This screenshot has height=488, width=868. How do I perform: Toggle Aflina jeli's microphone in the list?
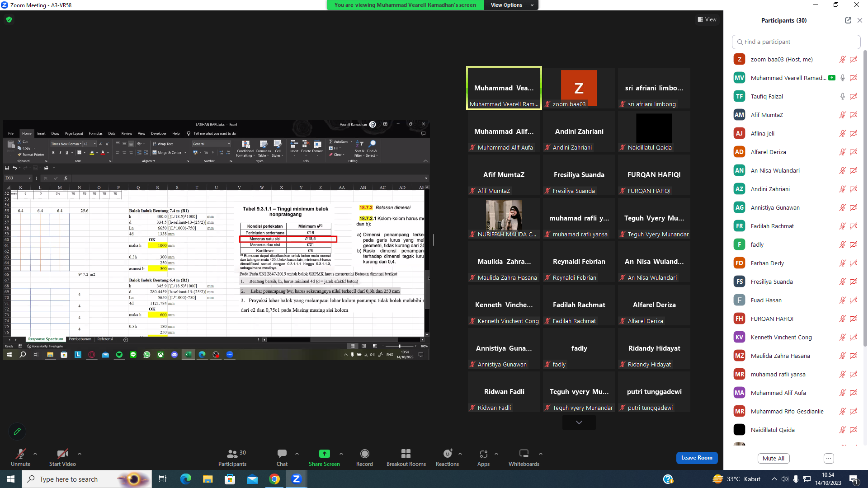[x=842, y=133]
